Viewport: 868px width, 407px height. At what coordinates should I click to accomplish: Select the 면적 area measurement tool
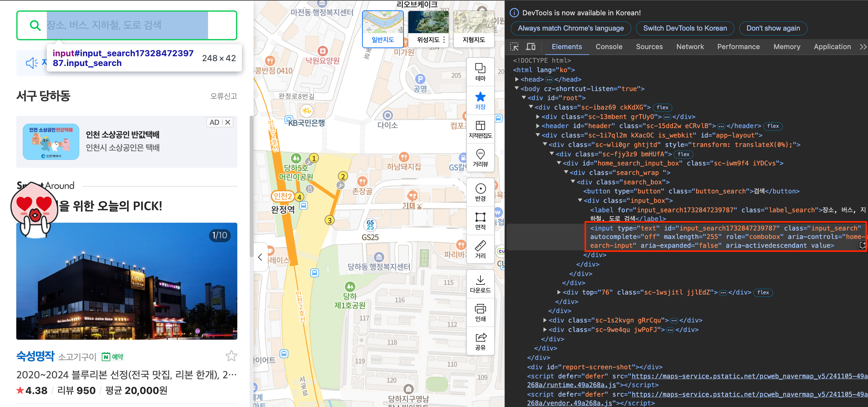coord(480,221)
